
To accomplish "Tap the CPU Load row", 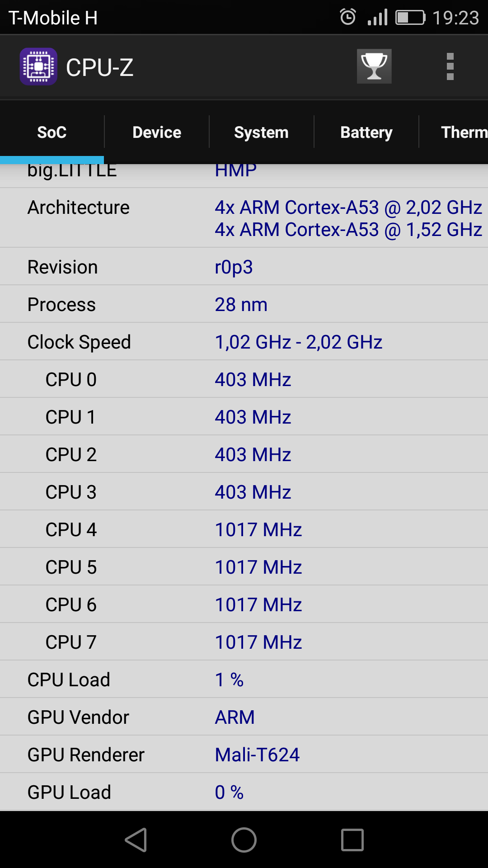I will pyautogui.click(x=244, y=679).
